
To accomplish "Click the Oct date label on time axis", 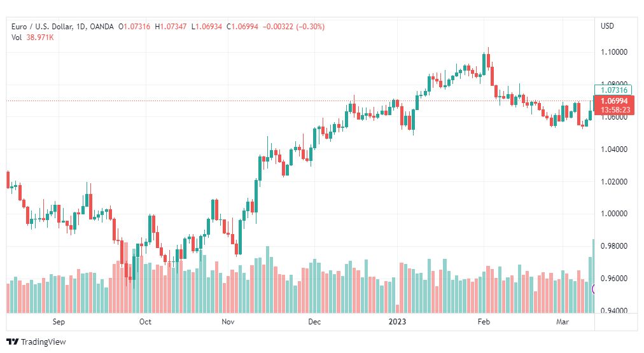I will [x=145, y=321].
